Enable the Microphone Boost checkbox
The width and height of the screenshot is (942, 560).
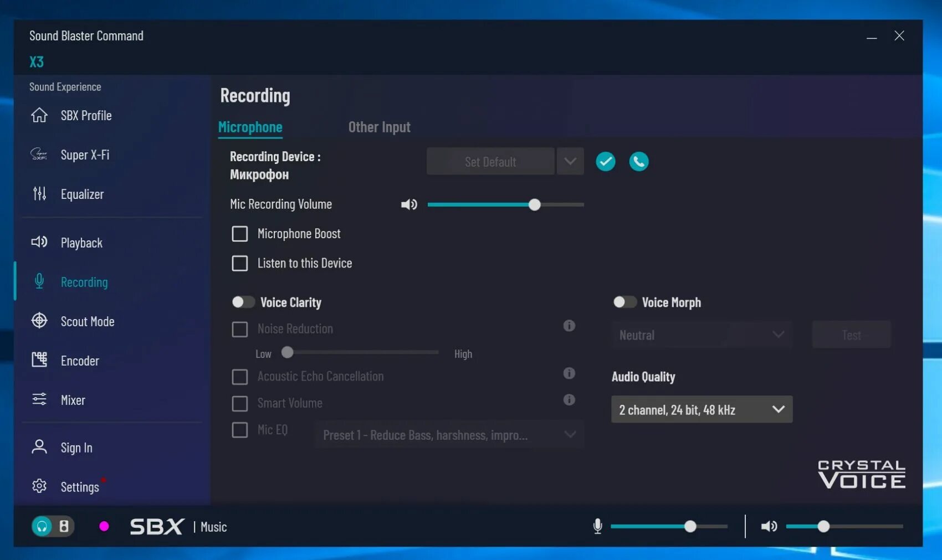(240, 234)
